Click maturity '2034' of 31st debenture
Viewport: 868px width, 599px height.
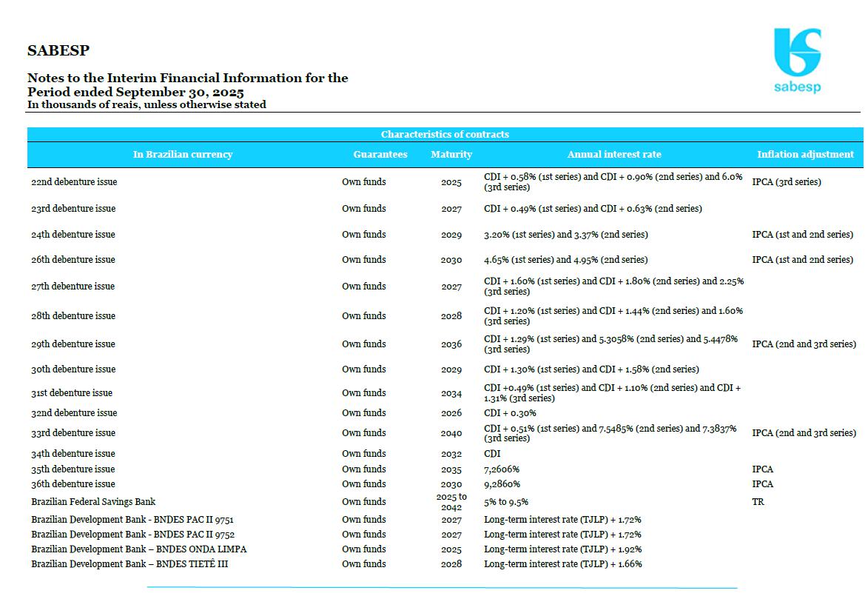coord(451,393)
